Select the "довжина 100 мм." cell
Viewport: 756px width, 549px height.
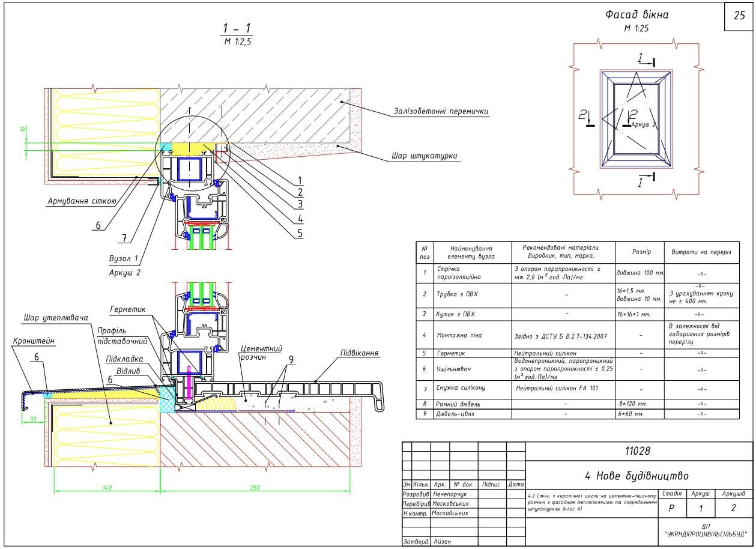pos(640,273)
